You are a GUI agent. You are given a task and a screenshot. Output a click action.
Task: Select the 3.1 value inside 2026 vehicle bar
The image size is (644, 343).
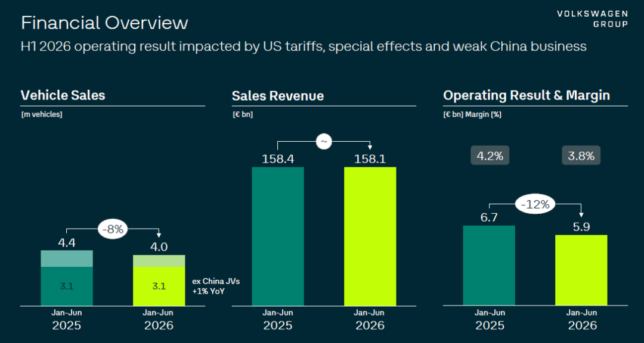tap(159, 286)
